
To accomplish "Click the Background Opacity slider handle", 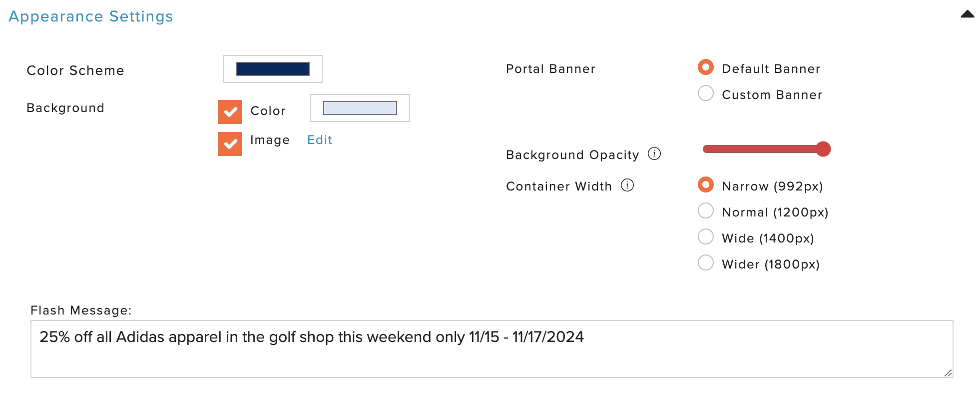I will click(823, 149).
